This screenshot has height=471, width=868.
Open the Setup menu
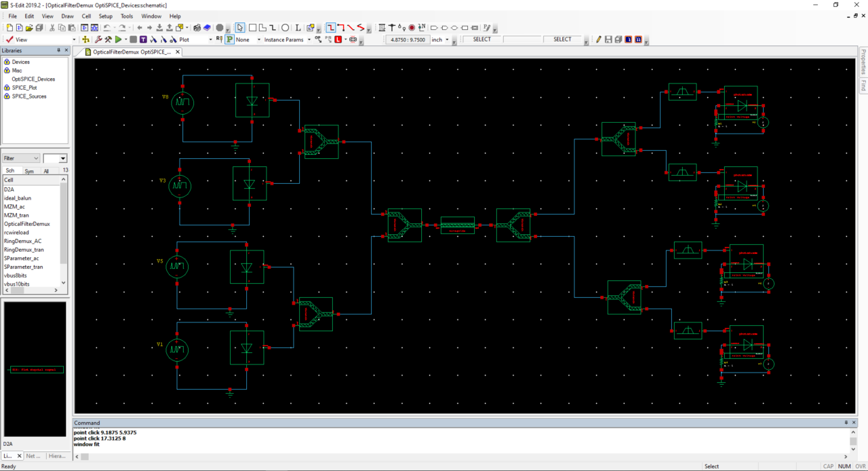pos(106,16)
